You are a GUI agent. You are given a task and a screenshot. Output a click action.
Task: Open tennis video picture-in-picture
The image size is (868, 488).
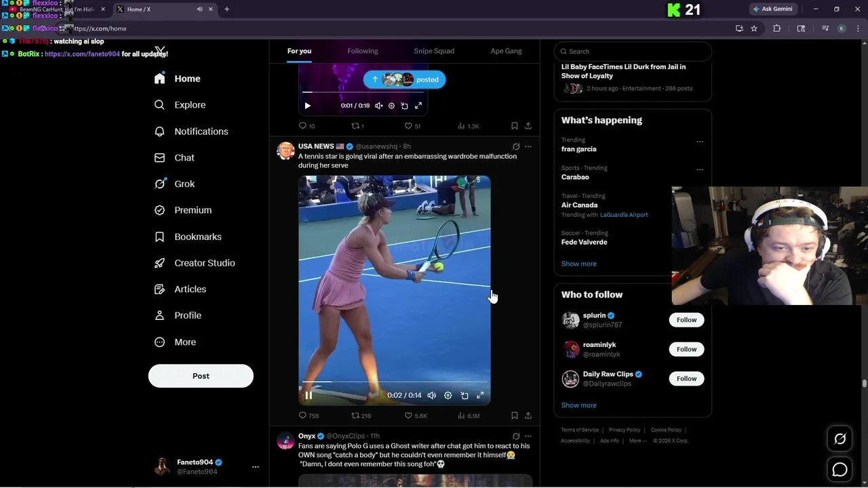pyautogui.click(x=465, y=395)
